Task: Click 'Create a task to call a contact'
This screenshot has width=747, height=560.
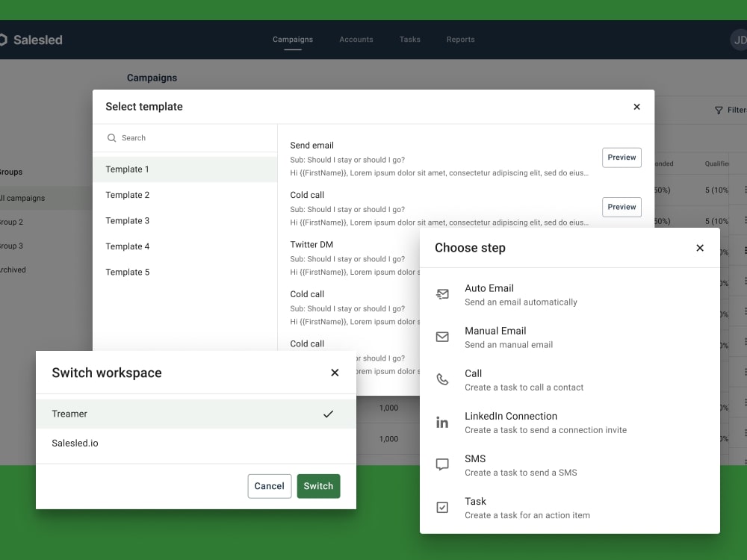Action: coord(524,388)
